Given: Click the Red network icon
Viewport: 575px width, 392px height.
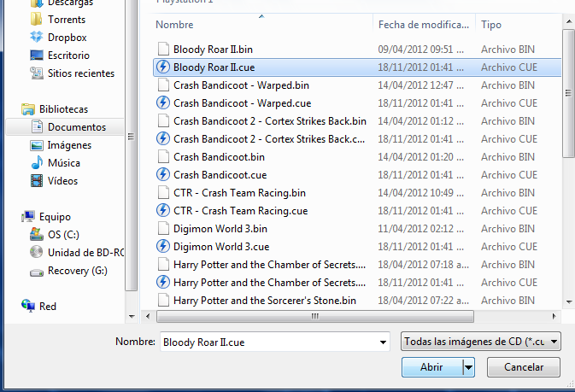Looking at the screenshot, I should coord(28,305).
